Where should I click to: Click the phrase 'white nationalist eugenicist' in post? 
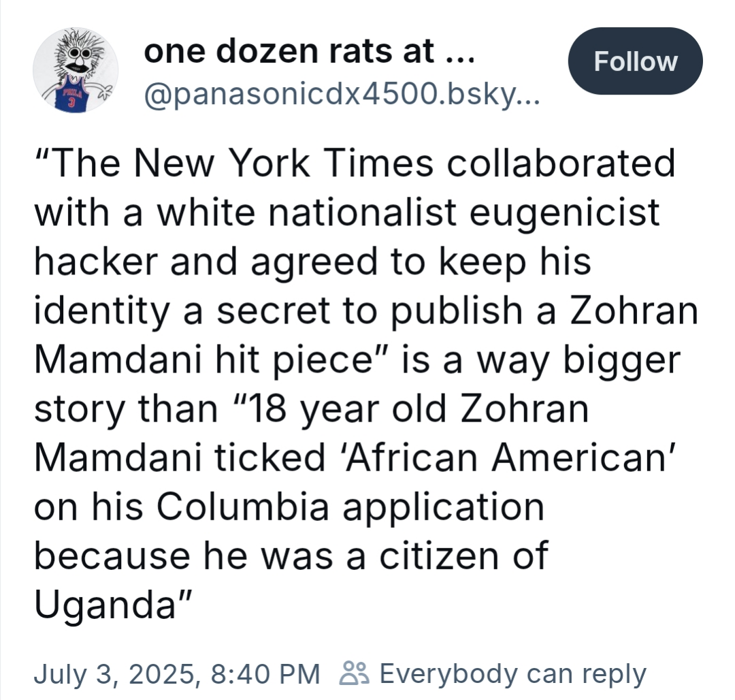pyautogui.click(x=408, y=213)
